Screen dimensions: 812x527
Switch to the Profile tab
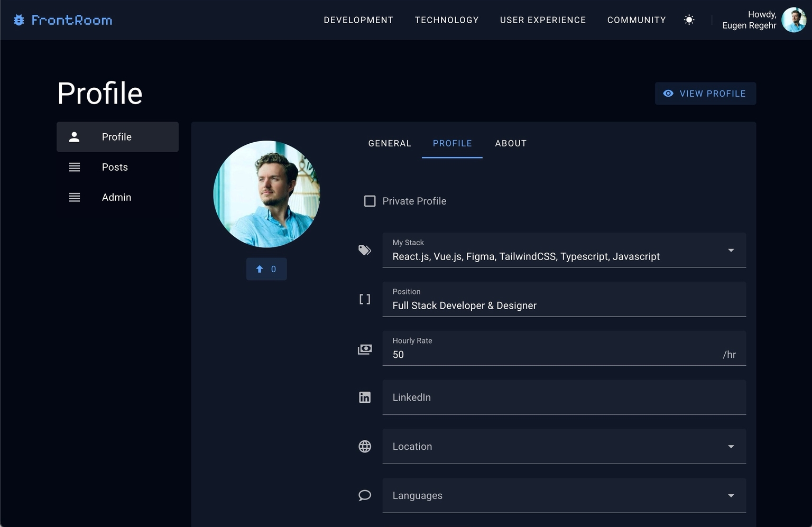click(x=452, y=143)
